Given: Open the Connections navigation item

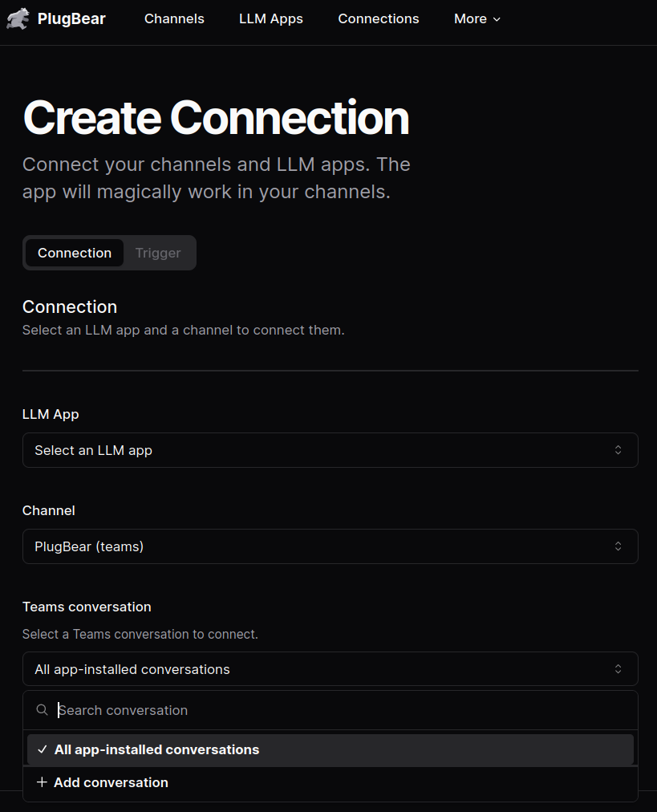Looking at the screenshot, I should pyautogui.click(x=379, y=18).
